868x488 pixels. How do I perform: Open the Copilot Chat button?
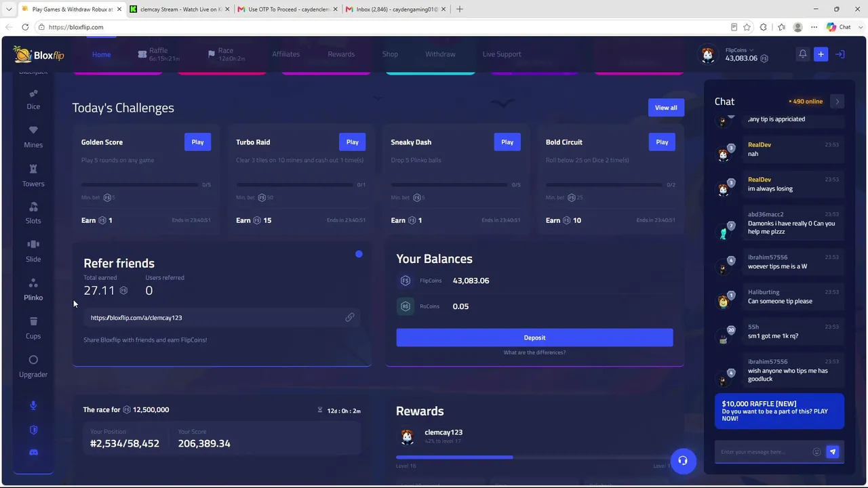coord(839,27)
